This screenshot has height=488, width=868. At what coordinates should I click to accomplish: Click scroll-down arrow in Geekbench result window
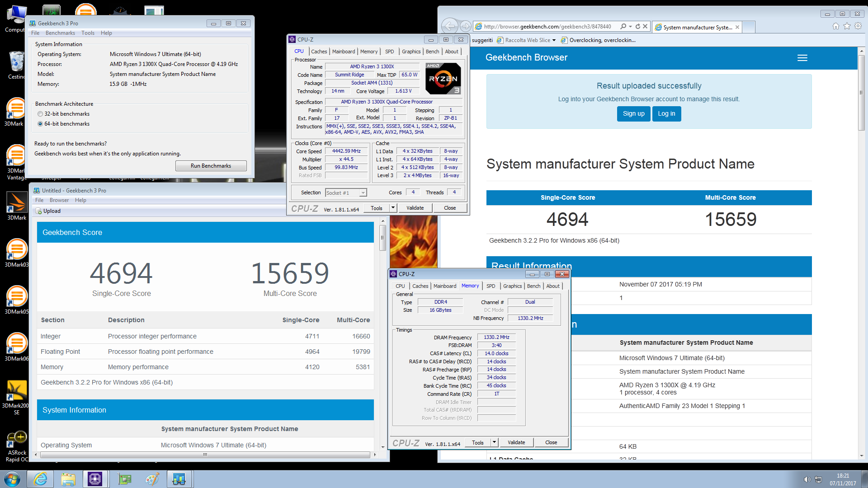point(383,447)
